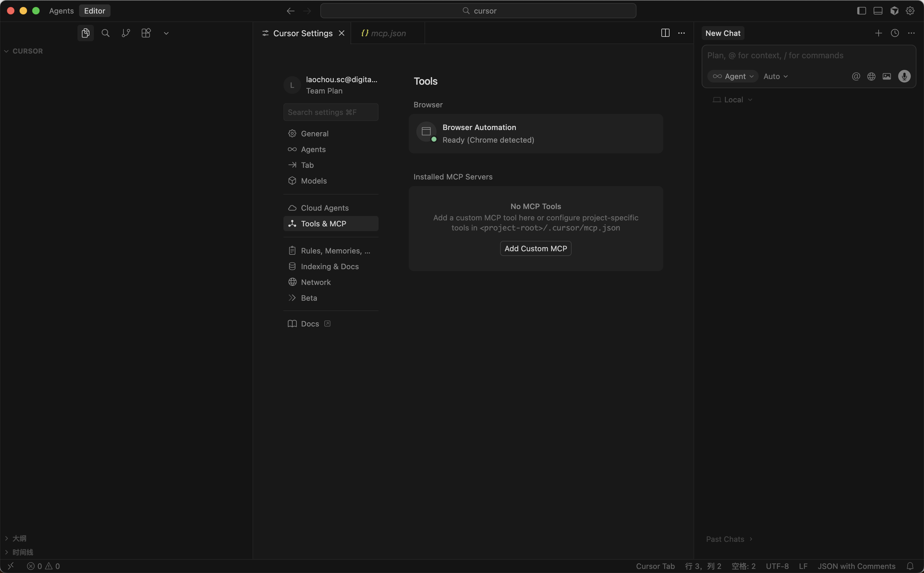Image resolution: width=924 pixels, height=573 pixels.
Task: Open the Auto model dropdown
Action: [775, 76]
